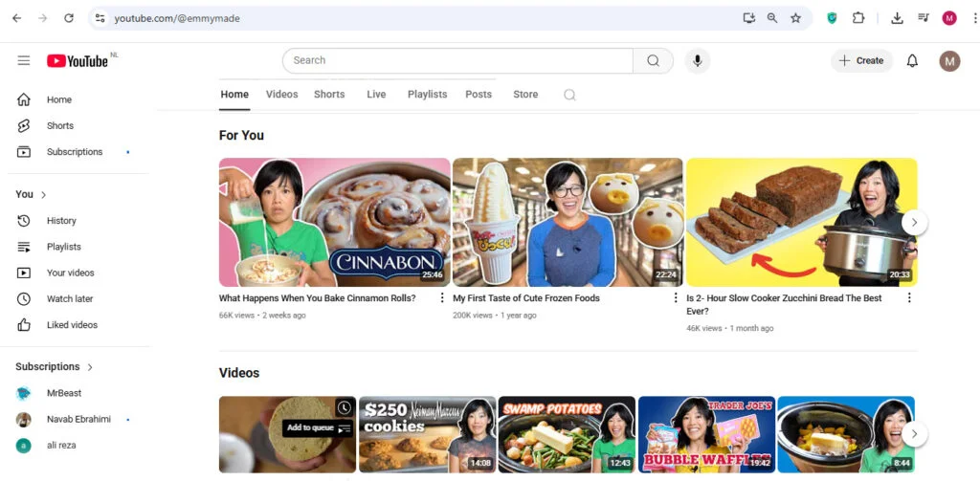Click the bookmark star in address bar
980x481 pixels.
[x=795, y=18]
